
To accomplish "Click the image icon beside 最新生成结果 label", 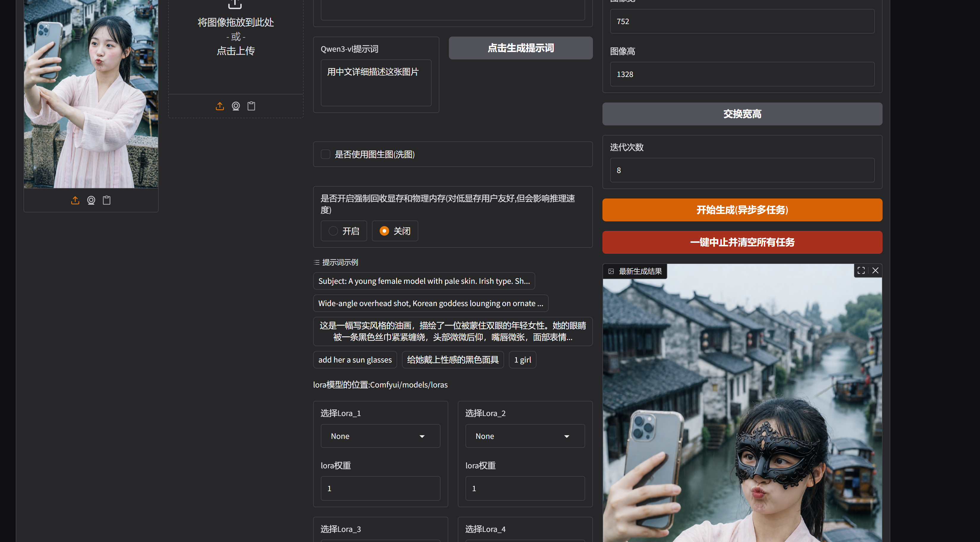I will [x=611, y=271].
